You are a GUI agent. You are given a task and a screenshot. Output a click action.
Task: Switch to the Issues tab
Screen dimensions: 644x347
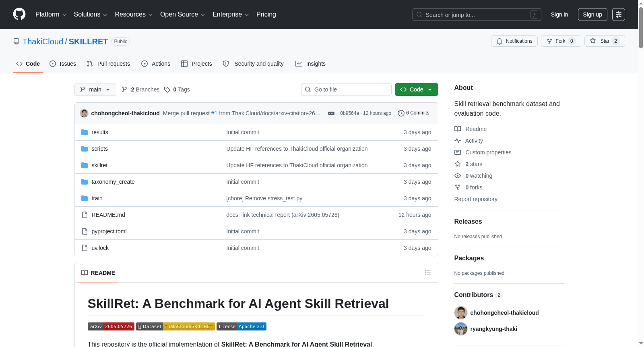[x=63, y=64]
